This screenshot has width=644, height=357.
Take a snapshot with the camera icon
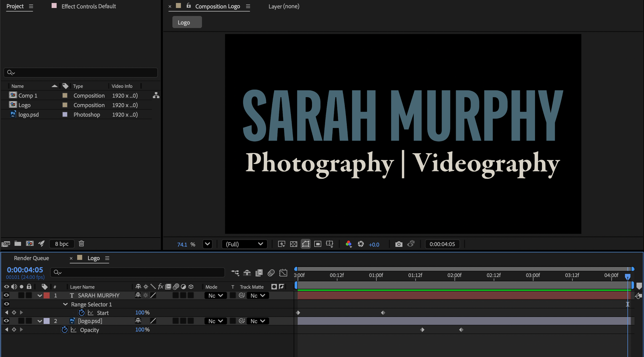399,244
